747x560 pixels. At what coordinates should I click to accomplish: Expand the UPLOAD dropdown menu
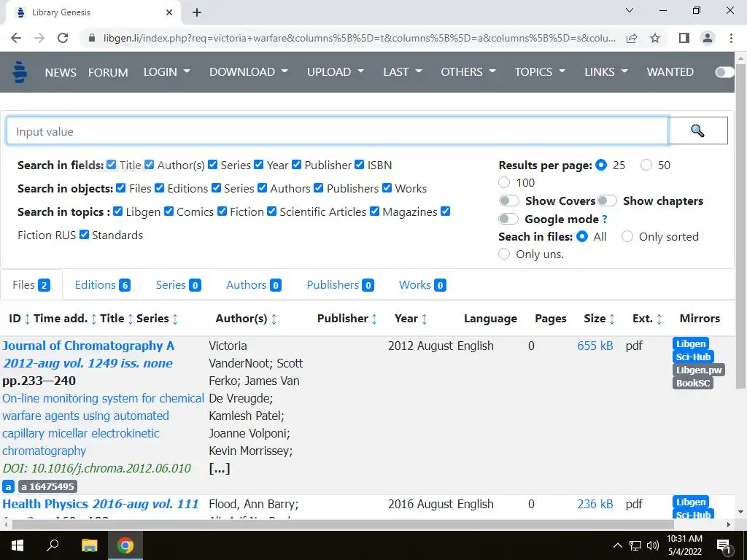click(x=336, y=72)
